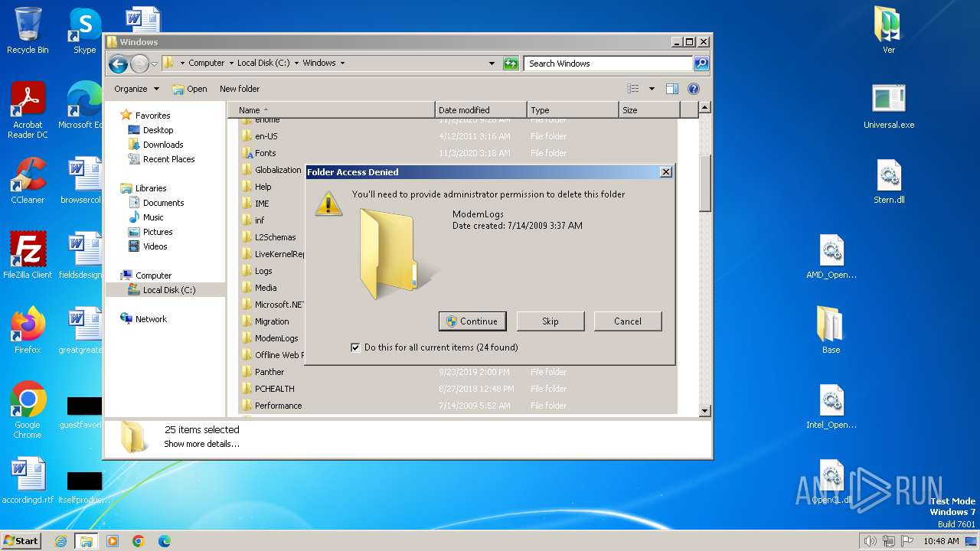Screen dimensions: 980x551
Task: Select Local Disk (C:) in navigation pane
Action: 168,290
